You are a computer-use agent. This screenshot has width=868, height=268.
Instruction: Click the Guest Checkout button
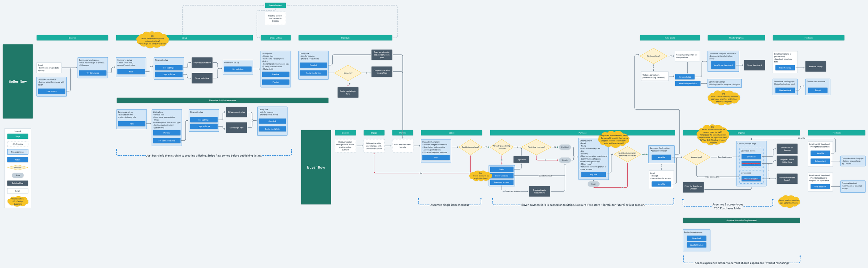pos(502,176)
